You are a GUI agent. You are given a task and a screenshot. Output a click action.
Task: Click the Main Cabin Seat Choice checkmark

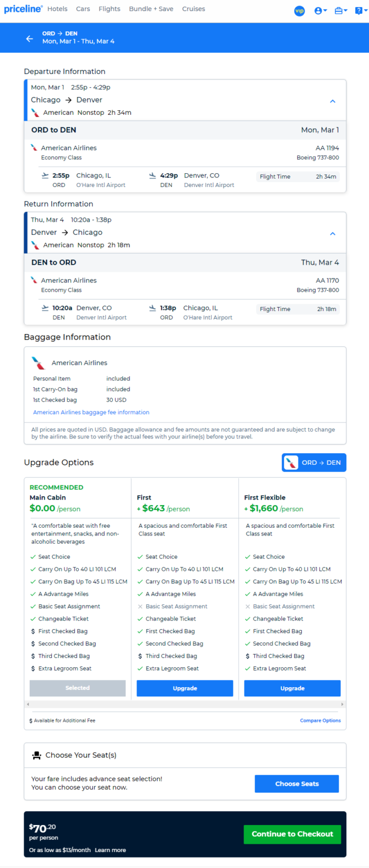33,557
